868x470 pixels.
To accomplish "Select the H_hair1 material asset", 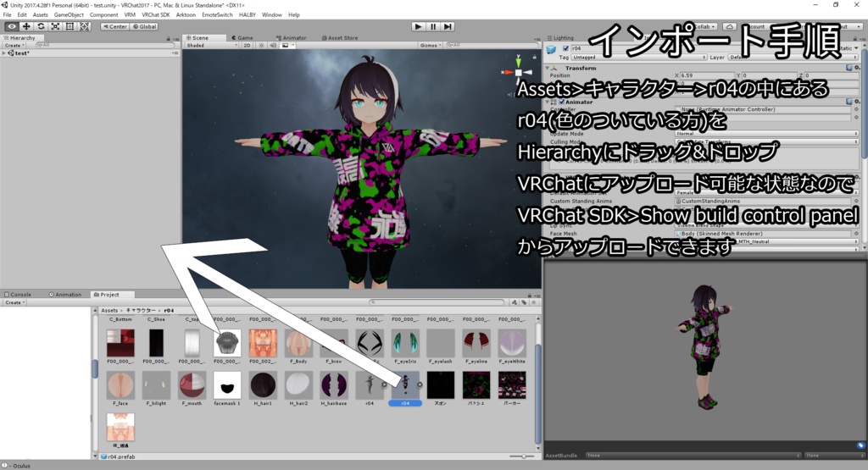I will tap(263, 389).
